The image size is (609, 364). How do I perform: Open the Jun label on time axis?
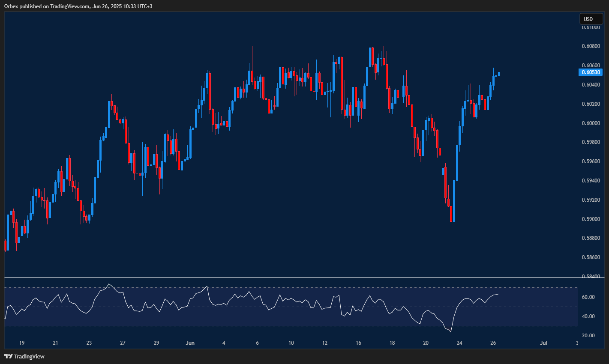pos(190,343)
